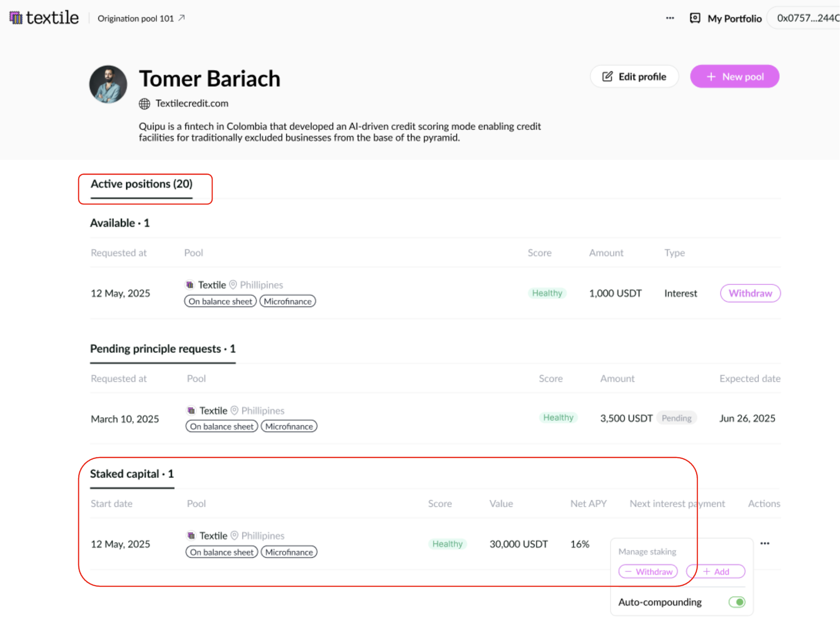The height and width of the screenshot is (628, 840).
Task: Select the Staked capital section tab
Action: (132, 474)
